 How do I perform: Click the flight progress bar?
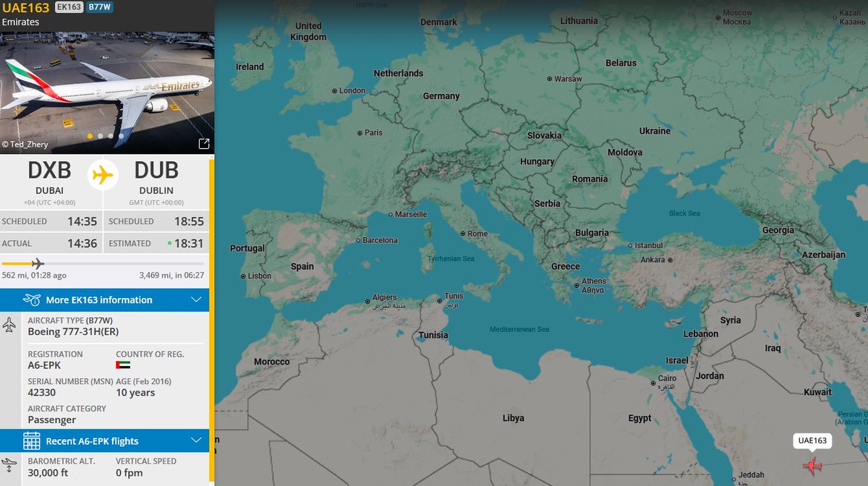tap(103, 263)
